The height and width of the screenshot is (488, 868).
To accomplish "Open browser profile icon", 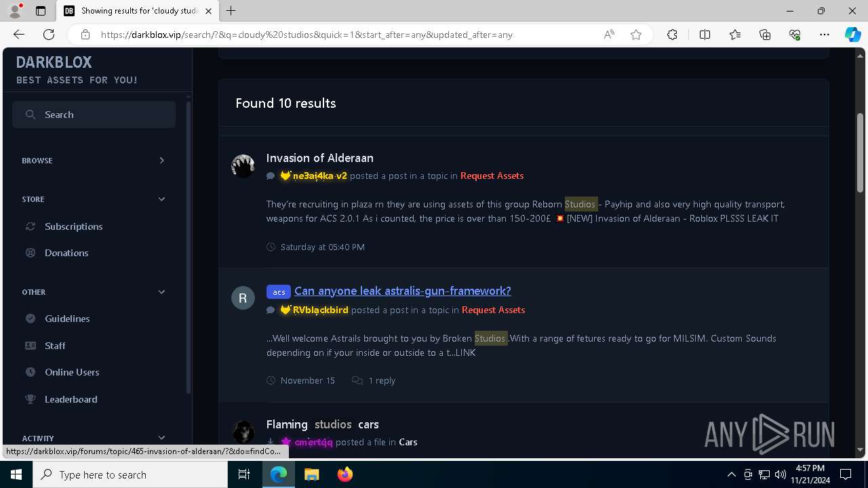I will 15,11.
